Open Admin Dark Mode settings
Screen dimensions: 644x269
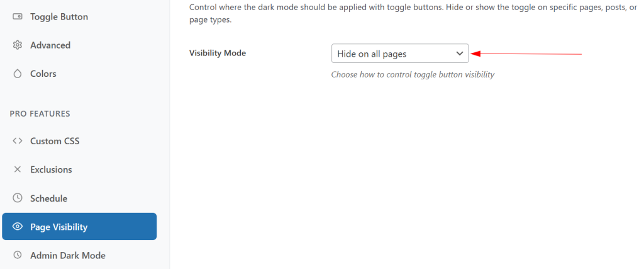(x=67, y=256)
